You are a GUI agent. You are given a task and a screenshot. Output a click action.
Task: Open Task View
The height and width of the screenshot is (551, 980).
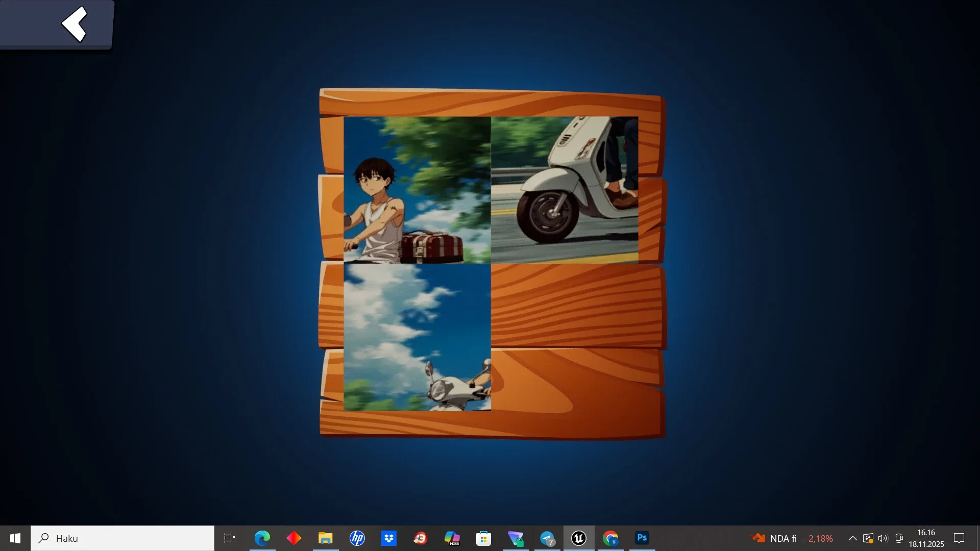(x=229, y=538)
